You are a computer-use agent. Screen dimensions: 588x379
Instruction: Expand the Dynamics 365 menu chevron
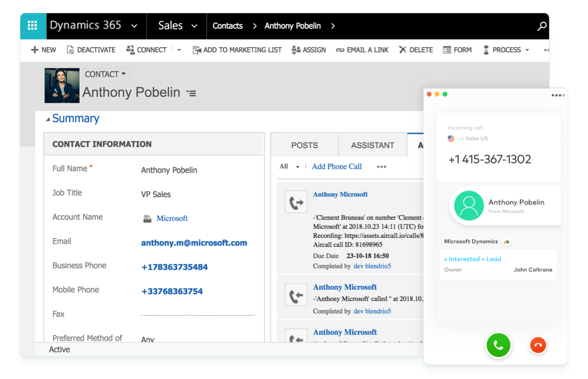tap(134, 26)
